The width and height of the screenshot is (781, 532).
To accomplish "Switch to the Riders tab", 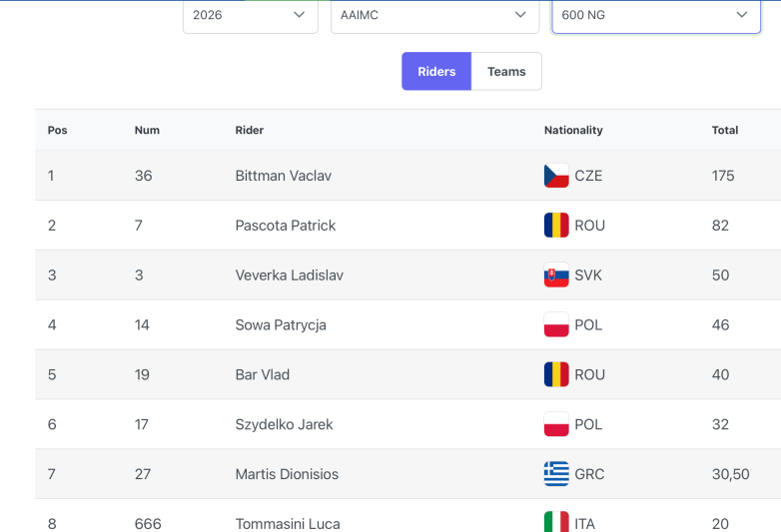I will (x=436, y=71).
